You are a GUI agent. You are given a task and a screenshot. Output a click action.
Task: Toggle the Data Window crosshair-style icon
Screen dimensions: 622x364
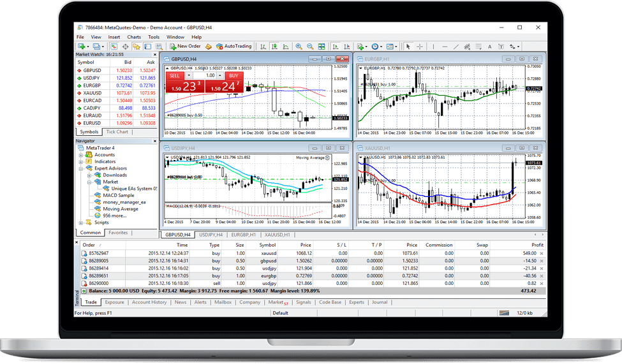coord(125,47)
